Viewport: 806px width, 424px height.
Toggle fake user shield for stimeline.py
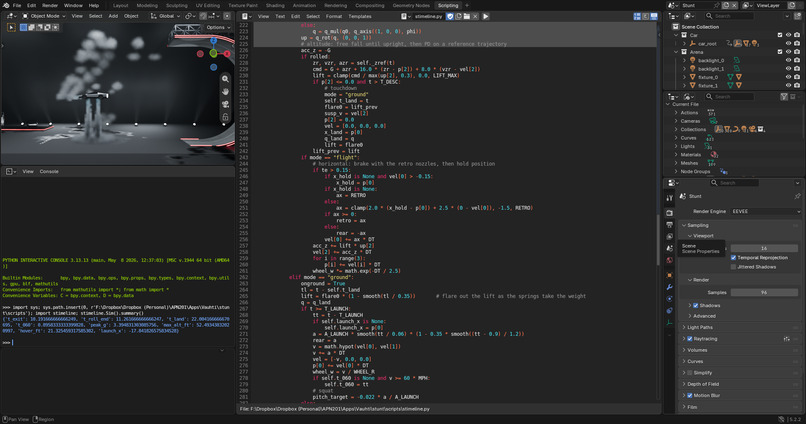click(450, 16)
